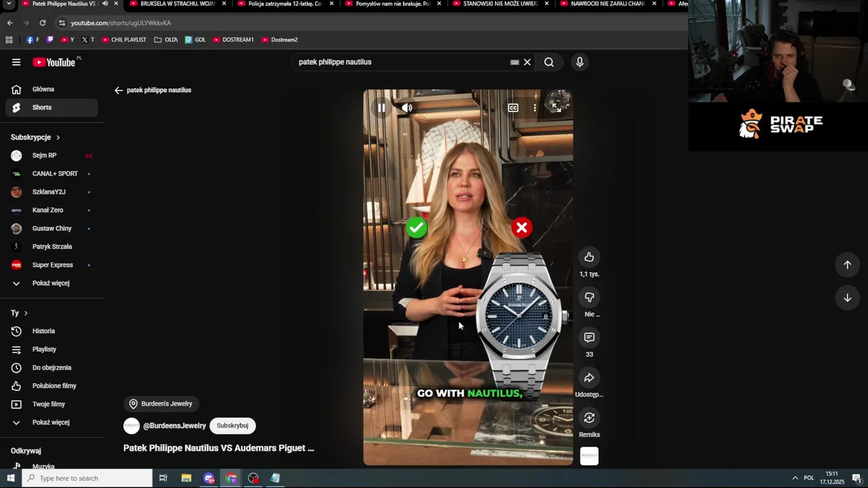Switch to the Pomysłów nam nie brakuje tab

click(x=393, y=4)
